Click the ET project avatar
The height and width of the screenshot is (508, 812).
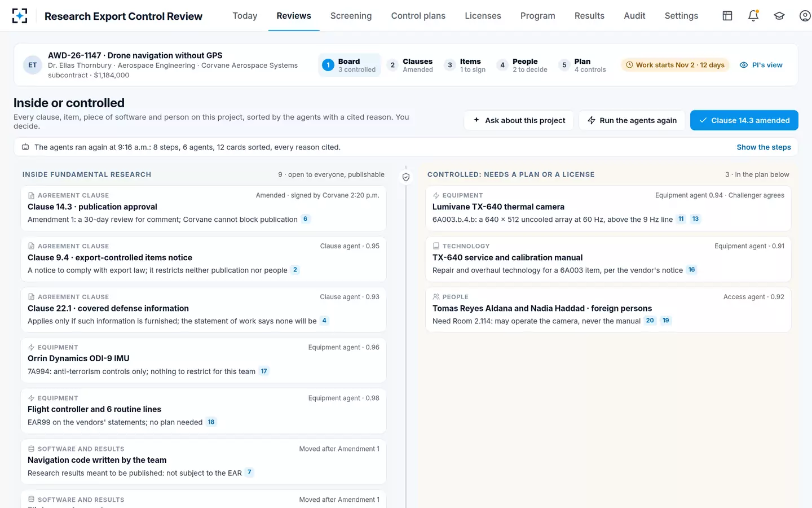point(33,65)
